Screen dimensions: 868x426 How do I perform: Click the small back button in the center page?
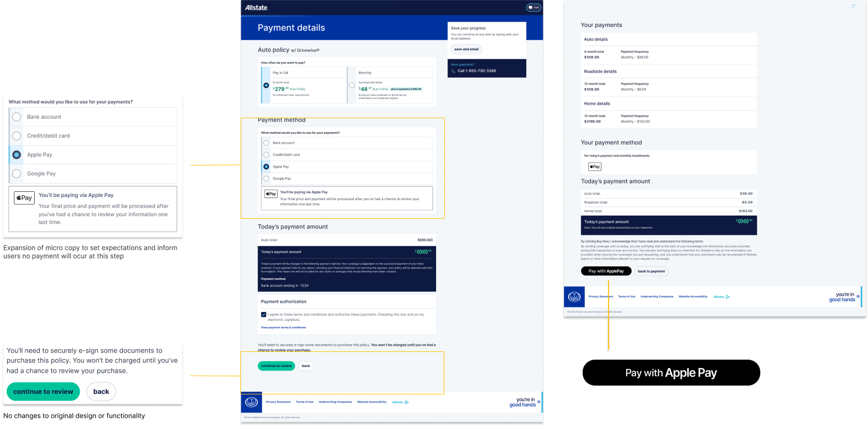coord(306,366)
